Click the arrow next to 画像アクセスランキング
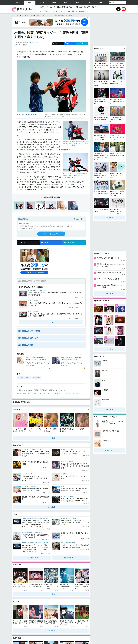Viewport: 138px width, 644px height. [x=112, y=301]
